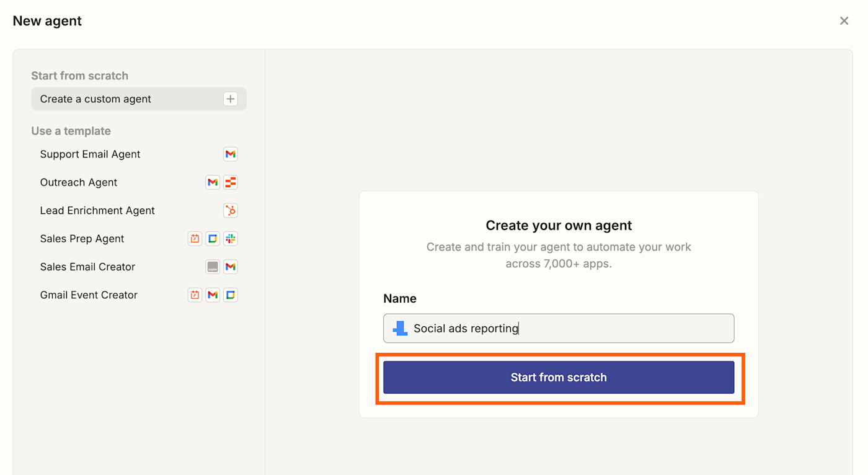The height and width of the screenshot is (475, 868).
Task: Click the blue agent avatar icon in Name field
Action: click(x=400, y=328)
